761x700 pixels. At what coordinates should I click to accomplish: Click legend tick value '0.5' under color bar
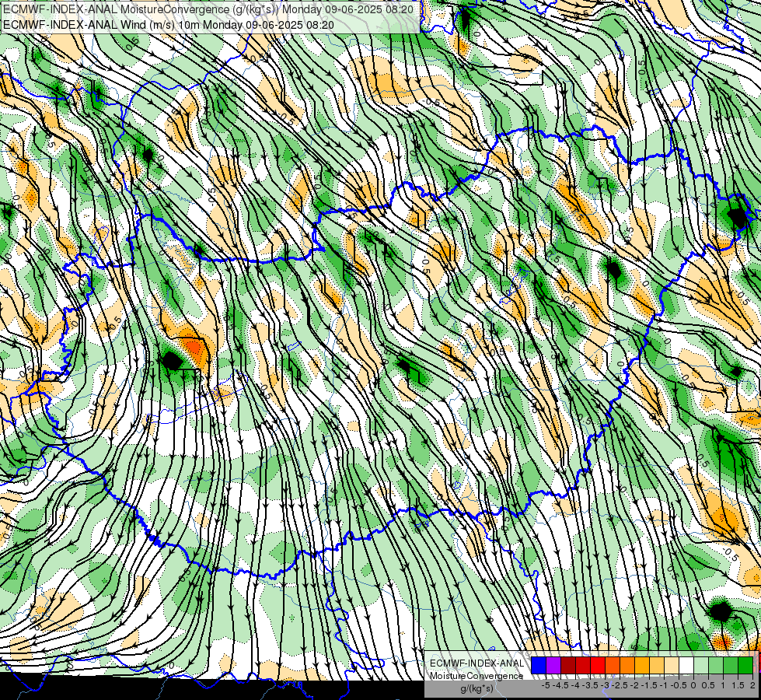[x=708, y=685]
